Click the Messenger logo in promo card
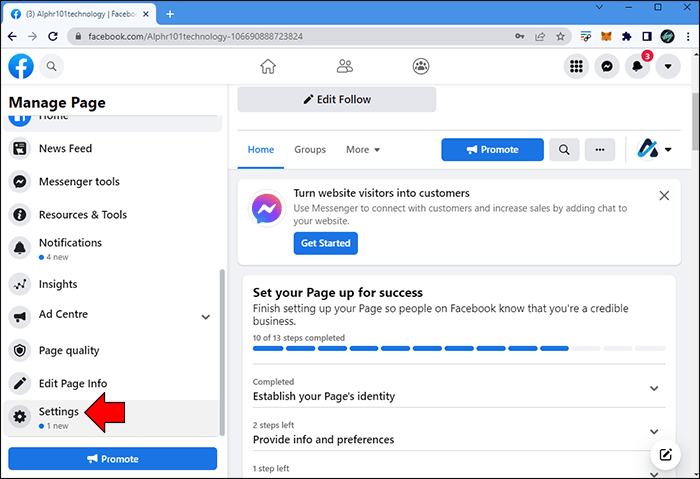The width and height of the screenshot is (700, 479). (267, 208)
